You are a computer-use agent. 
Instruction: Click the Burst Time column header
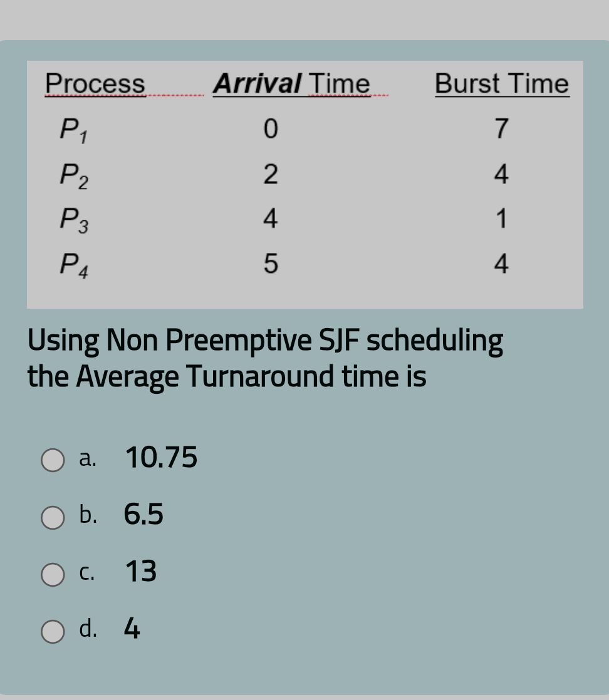pyautogui.click(x=501, y=83)
